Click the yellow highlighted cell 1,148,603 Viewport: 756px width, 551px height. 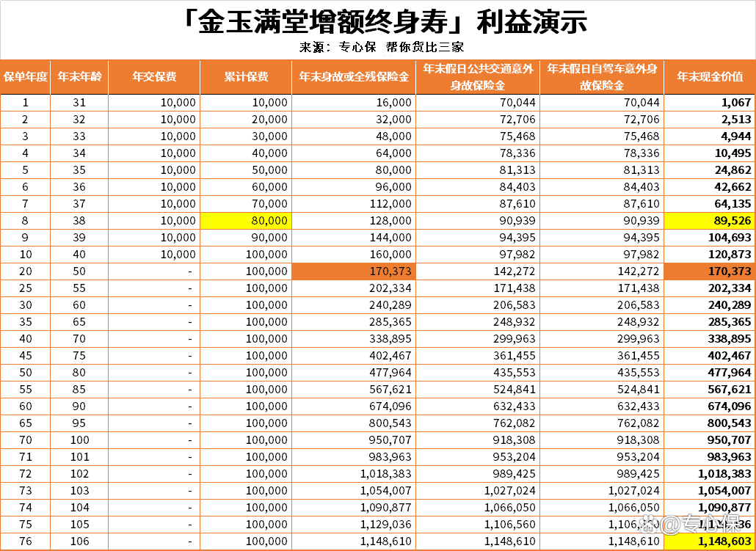pyautogui.click(x=710, y=541)
